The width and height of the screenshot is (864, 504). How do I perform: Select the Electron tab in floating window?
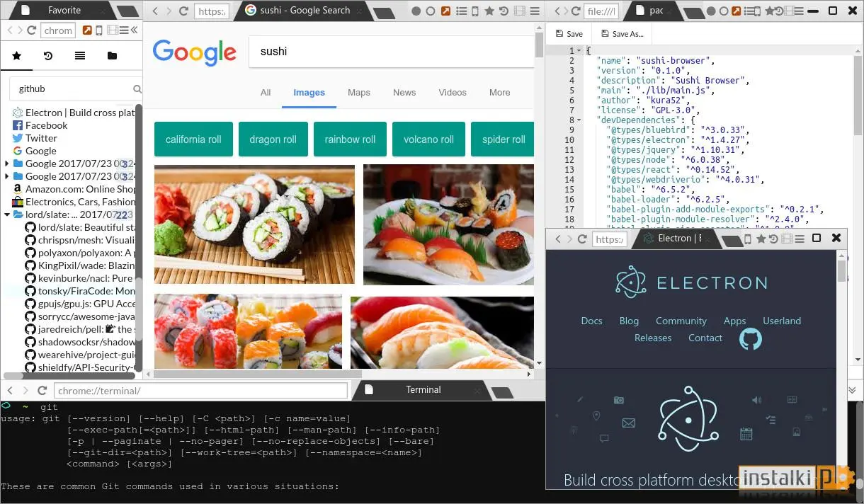(676, 239)
